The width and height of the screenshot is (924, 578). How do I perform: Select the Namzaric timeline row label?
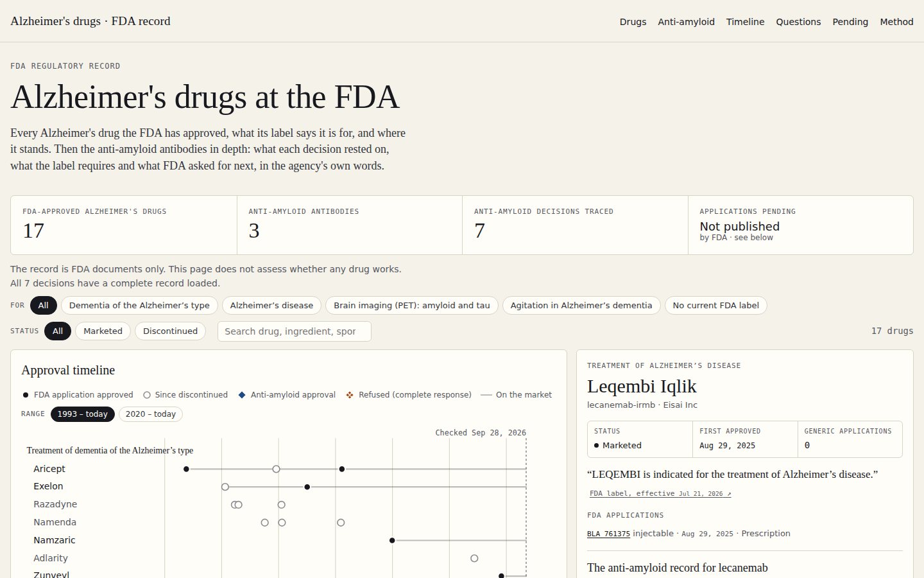tap(55, 540)
